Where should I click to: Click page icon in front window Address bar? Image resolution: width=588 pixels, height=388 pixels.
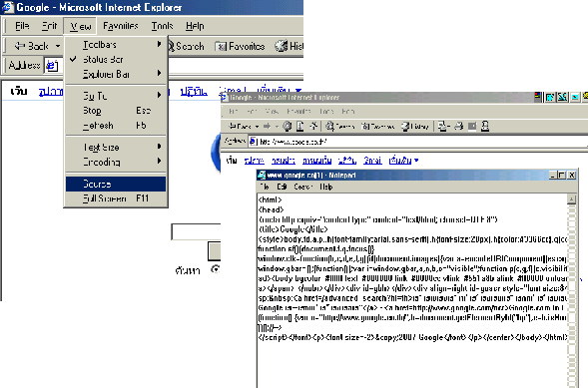[52, 66]
